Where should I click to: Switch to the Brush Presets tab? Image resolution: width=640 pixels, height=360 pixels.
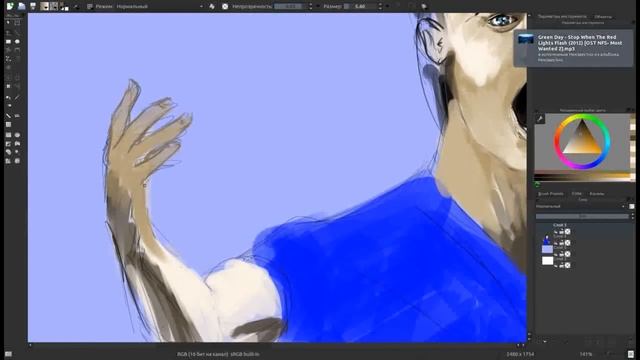click(551, 193)
